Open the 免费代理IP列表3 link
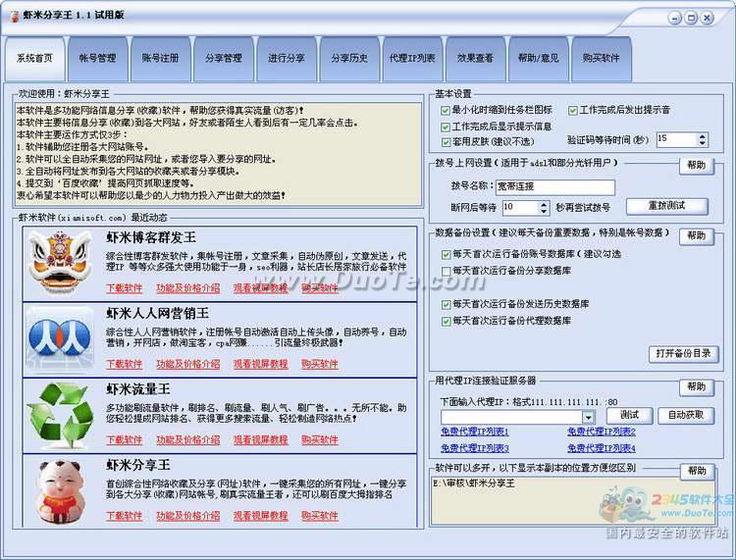Screen dimensions: 736x560 (x=475, y=448)
